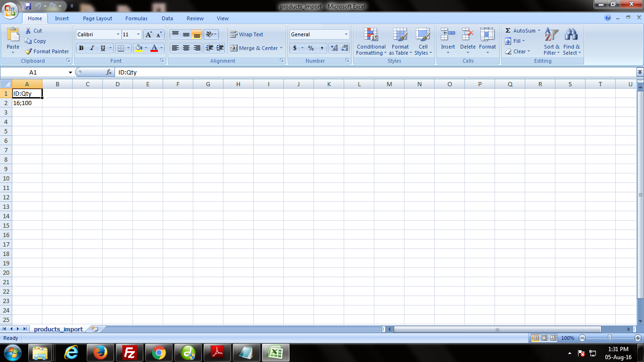Screen dimensions: 644x362
Task: Click the Fill Color paint bucket
Action: click(138, 48)
